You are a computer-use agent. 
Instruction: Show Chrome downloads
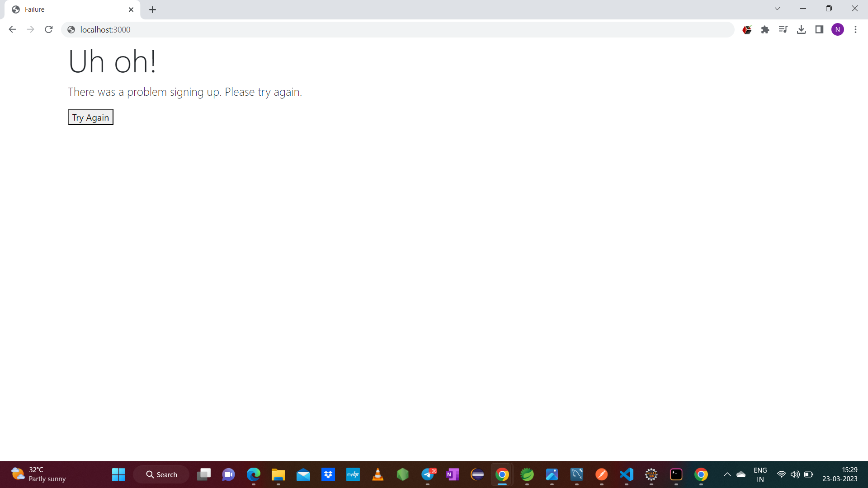click(x=801, y=29)
